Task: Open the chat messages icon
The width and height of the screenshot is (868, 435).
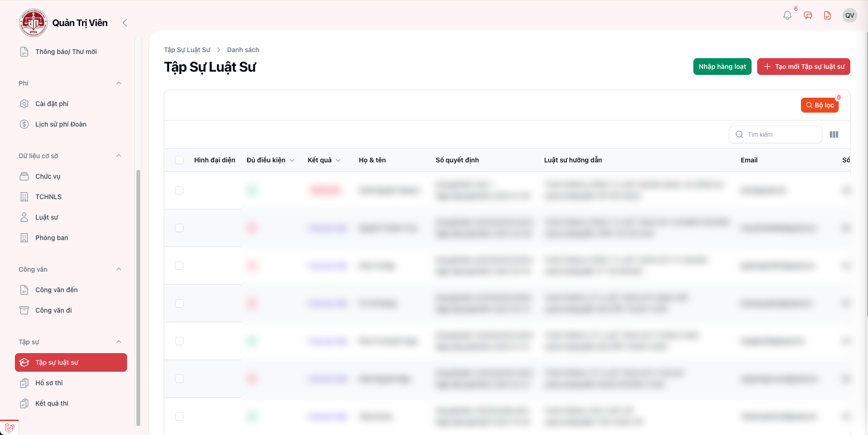Action: (x=808, y=15)
